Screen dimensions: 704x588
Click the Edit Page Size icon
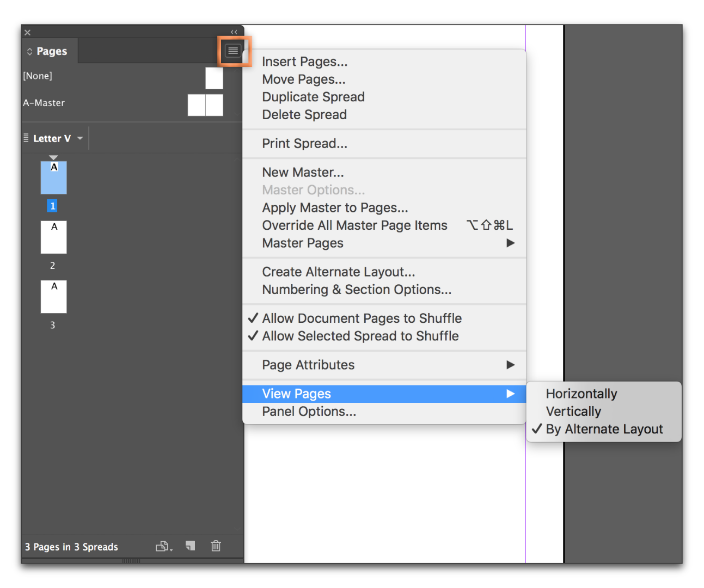(163, 546)
